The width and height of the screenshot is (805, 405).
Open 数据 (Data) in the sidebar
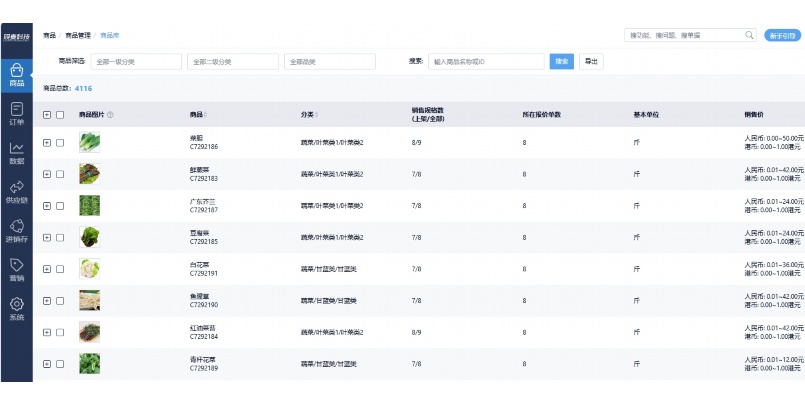coord(16,152)
